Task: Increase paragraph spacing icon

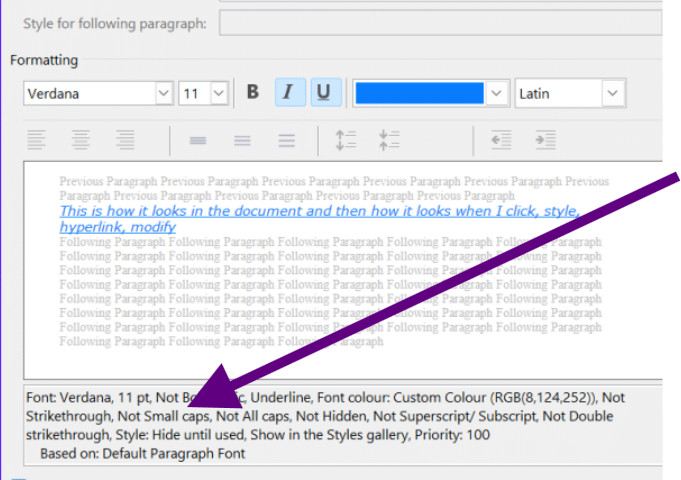Action: (346, 140)
